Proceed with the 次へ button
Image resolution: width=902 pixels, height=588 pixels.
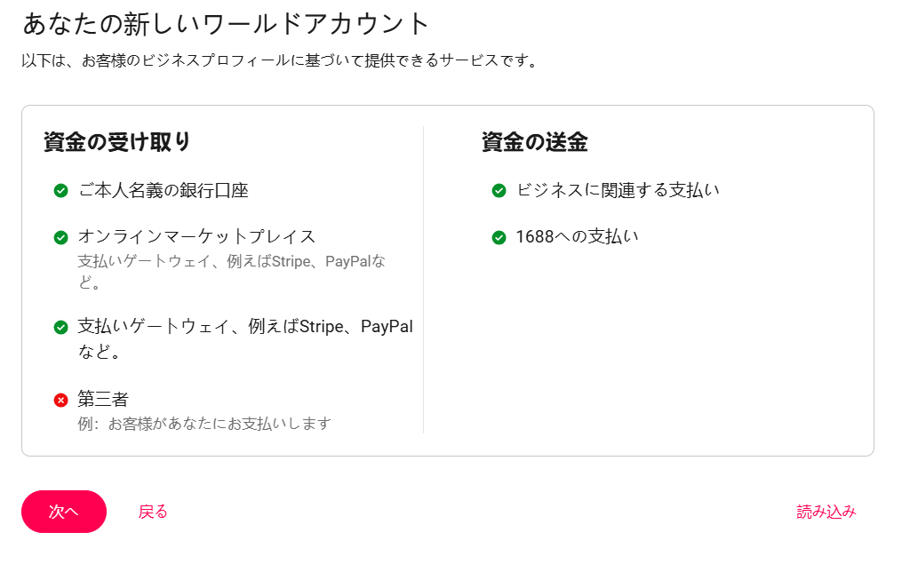point(64,512)
